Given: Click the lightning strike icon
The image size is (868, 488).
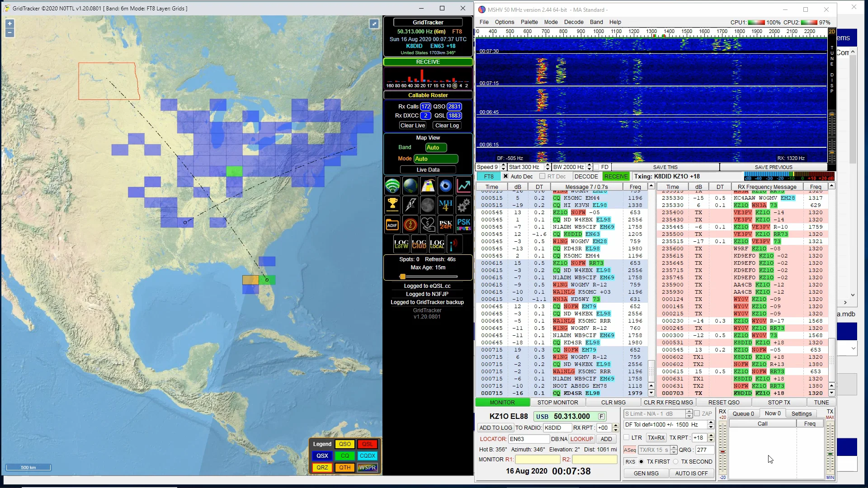Looking at the screenshot, I should (x=410, y=205).
